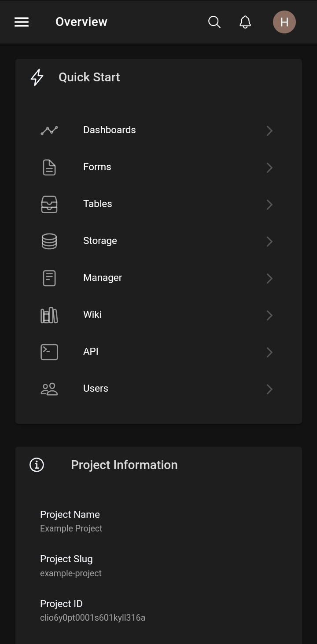Click the Users people icon
Screen dimensions: 317x644
click(x=49, y=389)
